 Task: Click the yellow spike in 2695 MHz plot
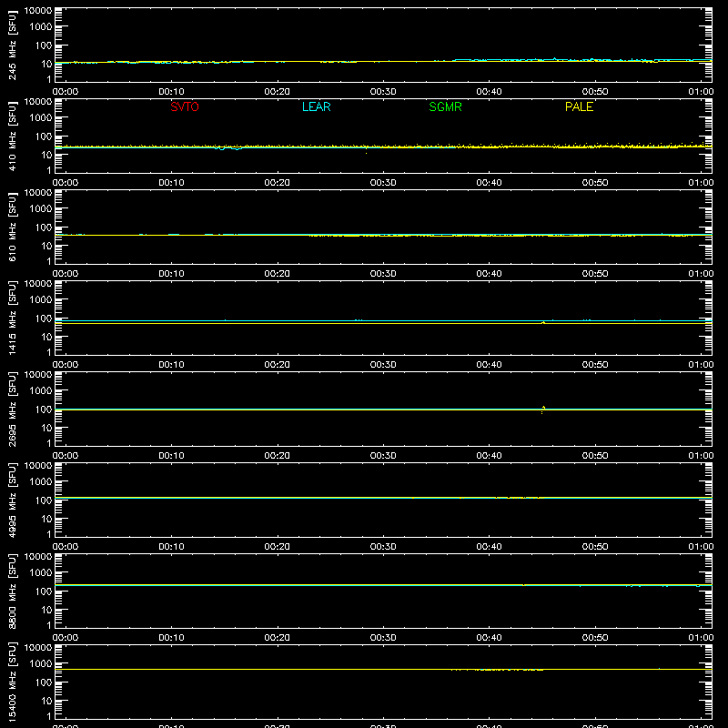coord(542,409)
